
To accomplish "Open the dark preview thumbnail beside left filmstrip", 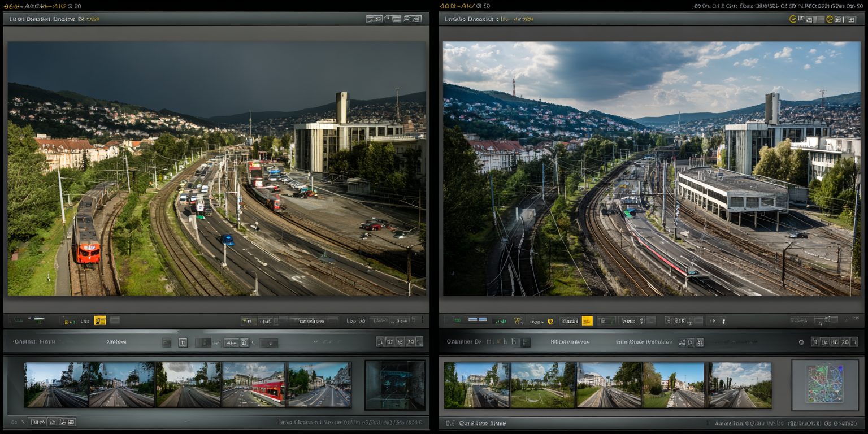I will click(395, 385).
